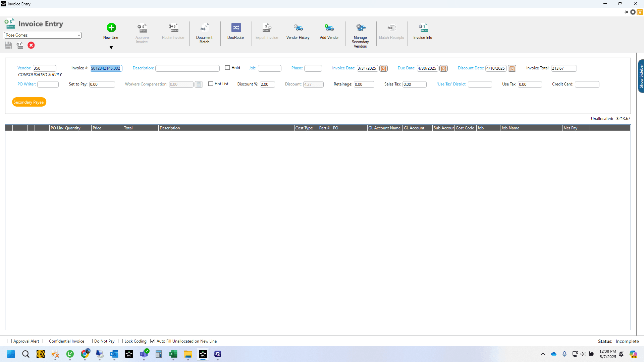The image size is (644, 362).
Task: Open Excel from the taskbar
Action: (x=173, y=354)
